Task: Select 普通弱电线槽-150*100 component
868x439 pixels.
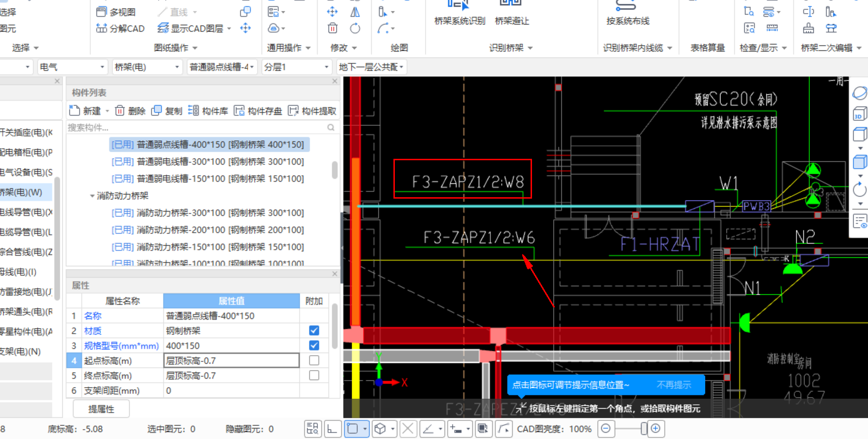Action: 208,179
